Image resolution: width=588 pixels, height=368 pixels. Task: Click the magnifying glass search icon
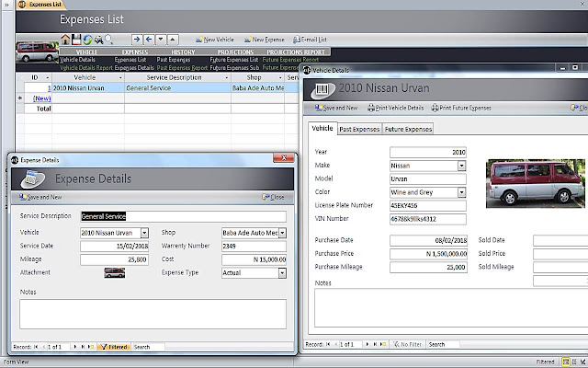pos(108,39)
